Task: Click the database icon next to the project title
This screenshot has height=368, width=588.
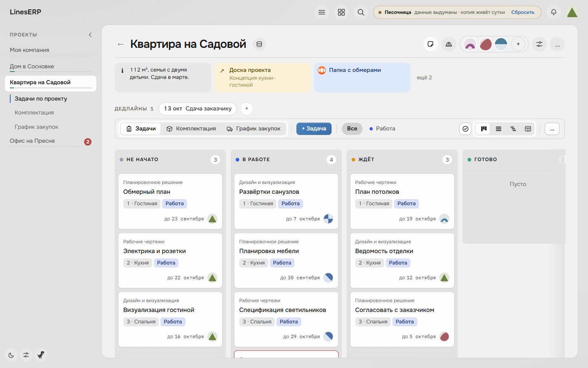Action: [259, 44]
